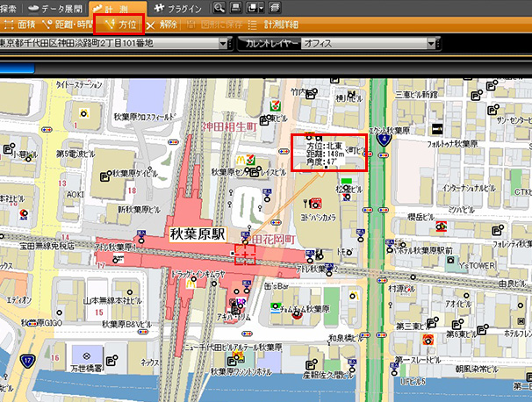Expand the address dropdown arrow
Screen dimensions: 532x402
tap(223, 43)
